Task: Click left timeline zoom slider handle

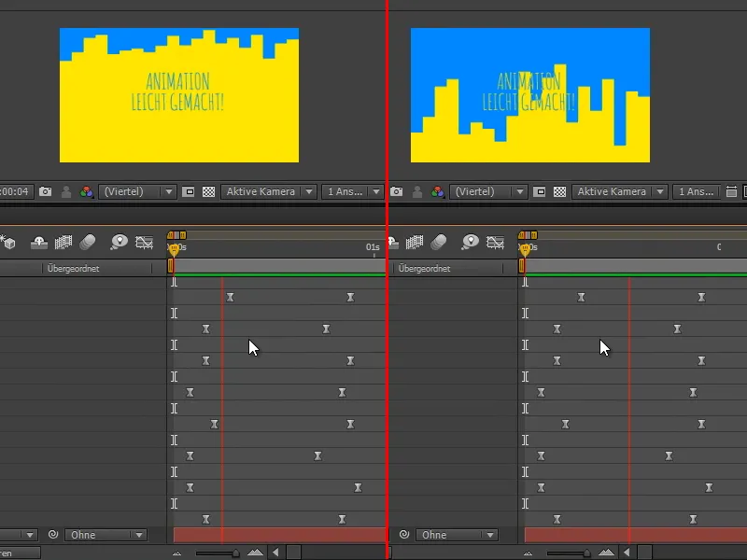Action: [236, 553]
